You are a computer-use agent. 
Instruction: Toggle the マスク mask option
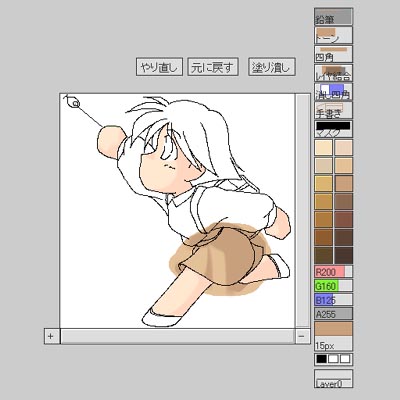(333, 129)
